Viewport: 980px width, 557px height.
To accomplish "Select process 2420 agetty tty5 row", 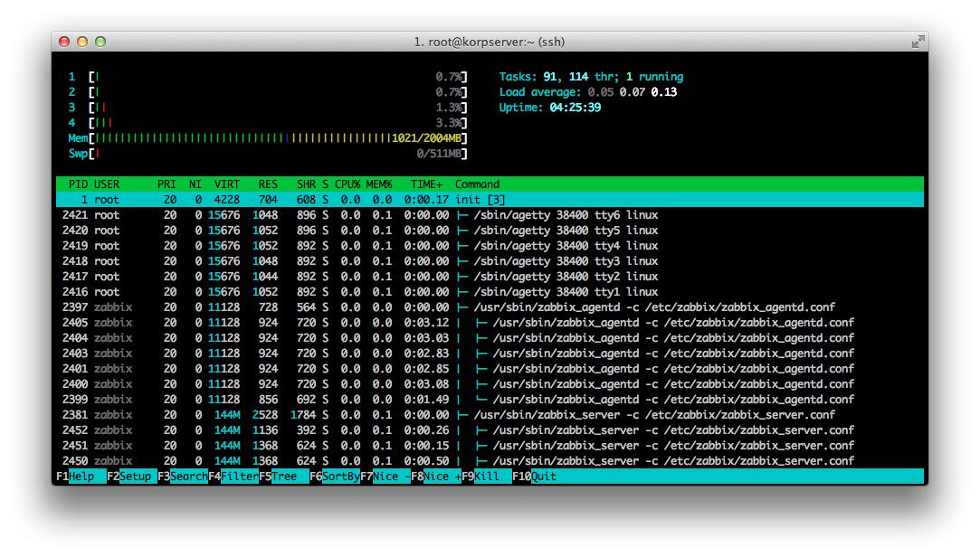I will (x=490, y=231).
